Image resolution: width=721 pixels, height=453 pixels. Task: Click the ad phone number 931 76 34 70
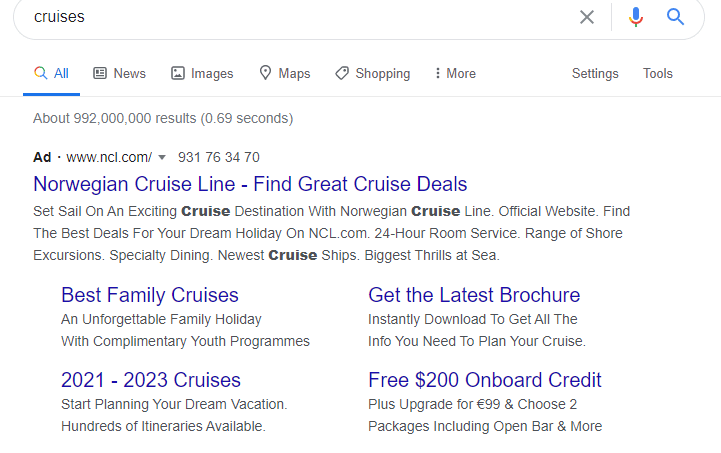pyautogui.click(x=219, y=157)
